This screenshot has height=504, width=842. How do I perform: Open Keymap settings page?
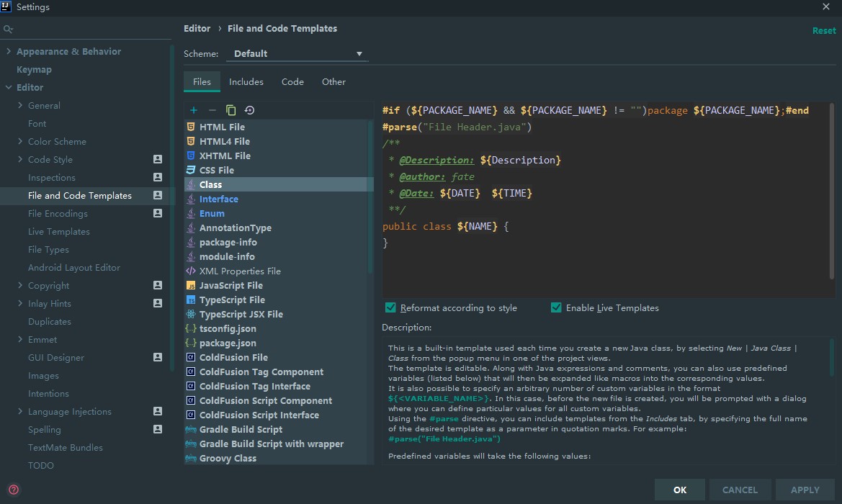click(35, 69)
